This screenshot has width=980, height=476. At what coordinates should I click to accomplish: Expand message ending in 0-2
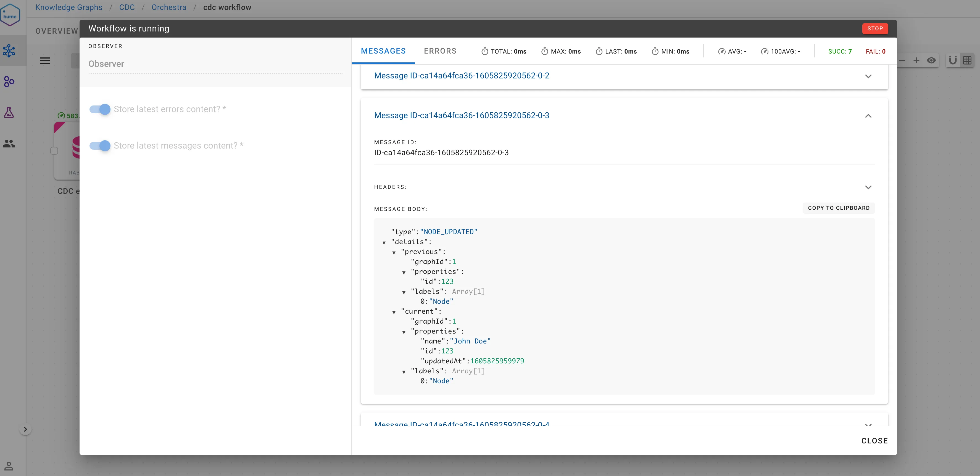tap(868, 76)
